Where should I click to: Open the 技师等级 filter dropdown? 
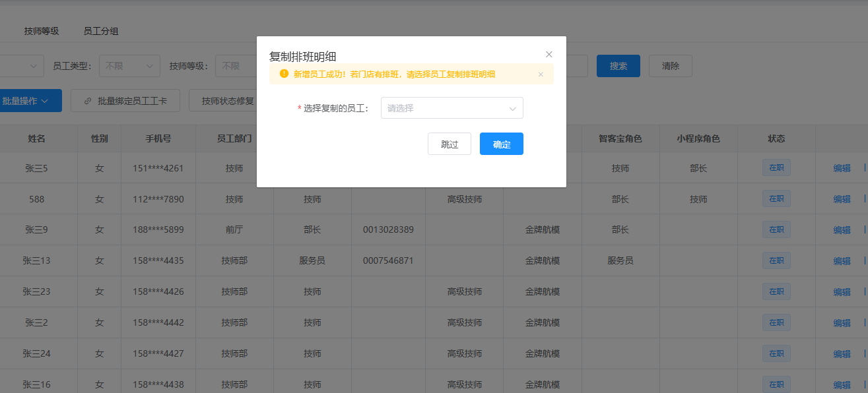236,66
